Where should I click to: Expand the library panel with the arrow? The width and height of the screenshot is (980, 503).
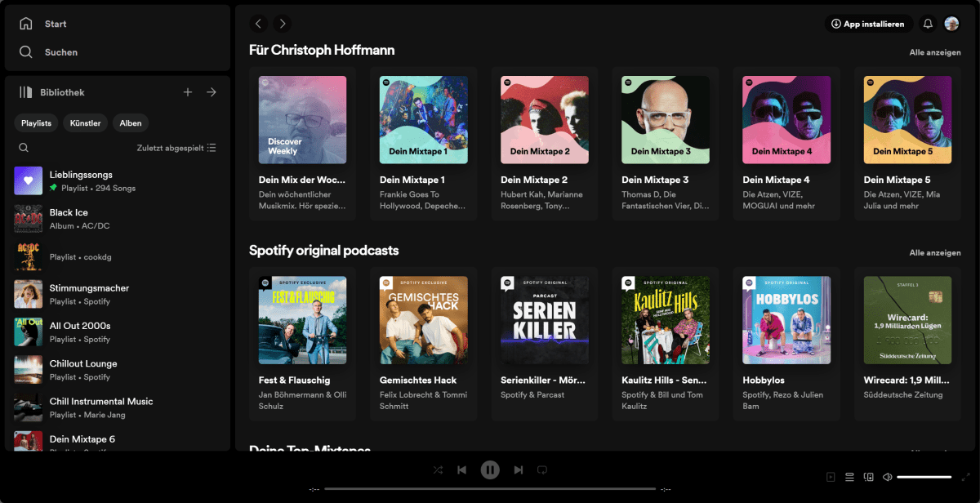tap(211, 91)
